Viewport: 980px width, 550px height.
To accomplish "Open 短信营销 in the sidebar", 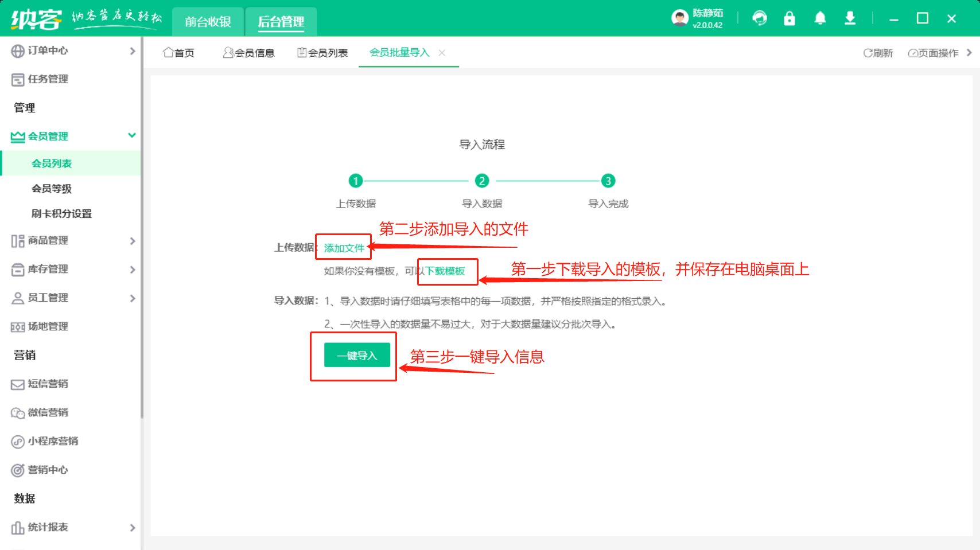I will (x=48, y=384).
